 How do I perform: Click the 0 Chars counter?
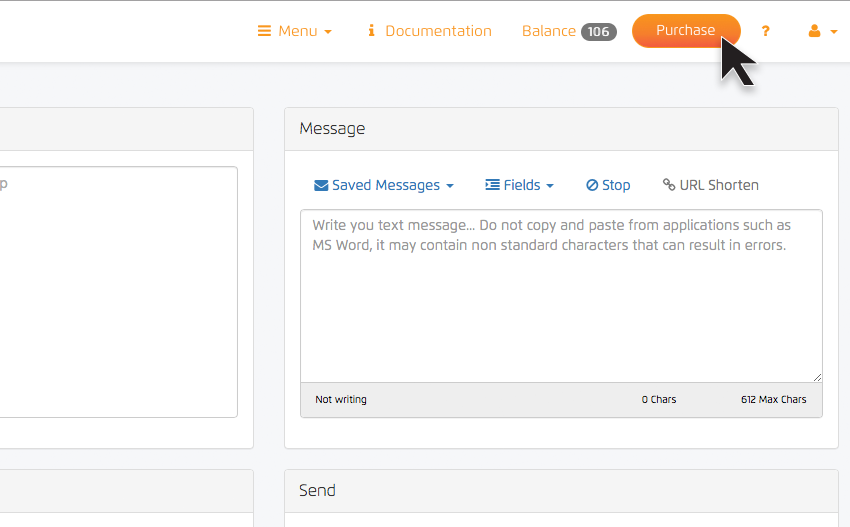click(659, 400)
